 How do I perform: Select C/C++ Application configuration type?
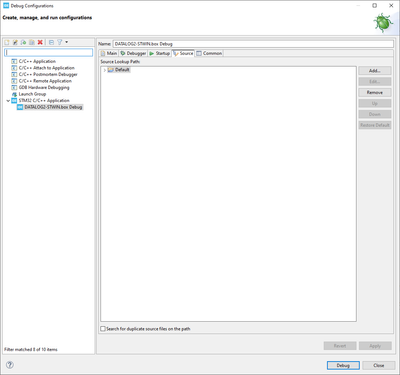tap(37, 61)
